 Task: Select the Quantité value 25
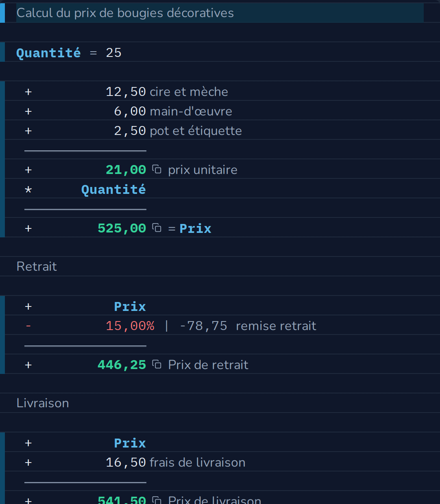pos(113,53)
